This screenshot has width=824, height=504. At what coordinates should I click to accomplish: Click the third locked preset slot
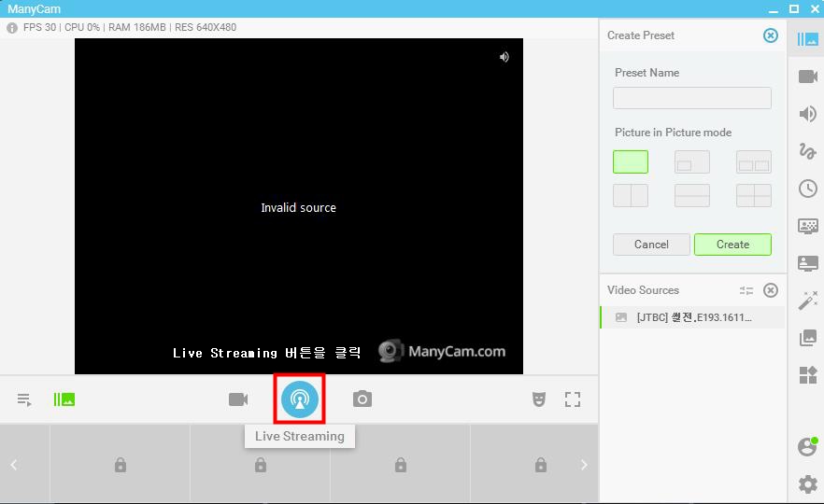[x=401, y=465]
